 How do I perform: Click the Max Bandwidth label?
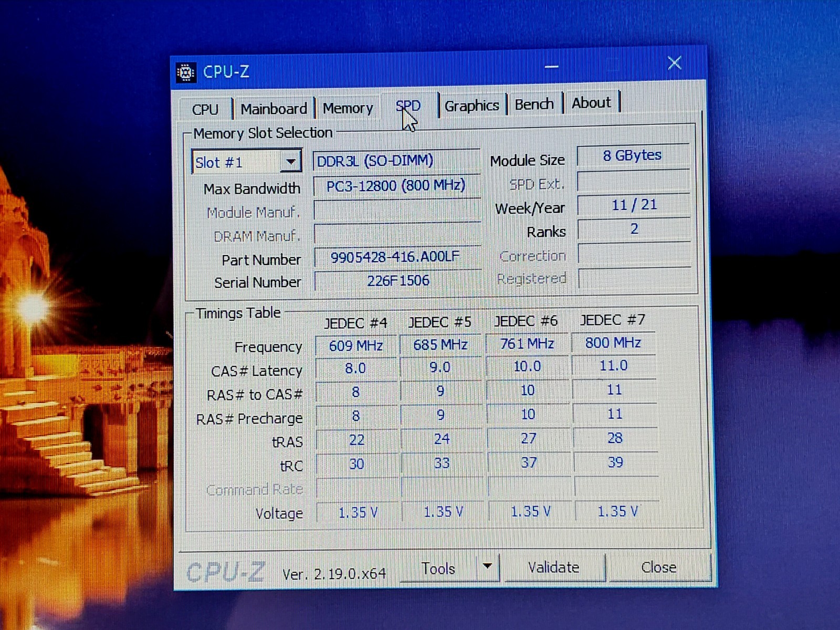tap(252, 189)
